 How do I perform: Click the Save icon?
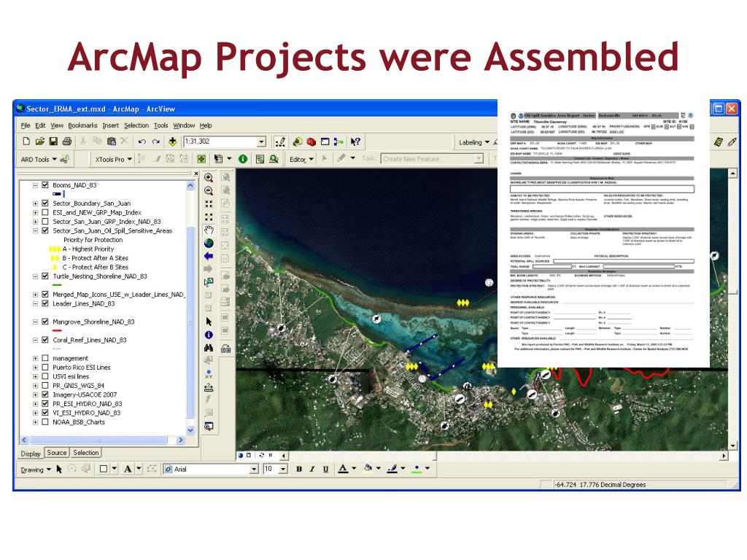tap(53, 141)
